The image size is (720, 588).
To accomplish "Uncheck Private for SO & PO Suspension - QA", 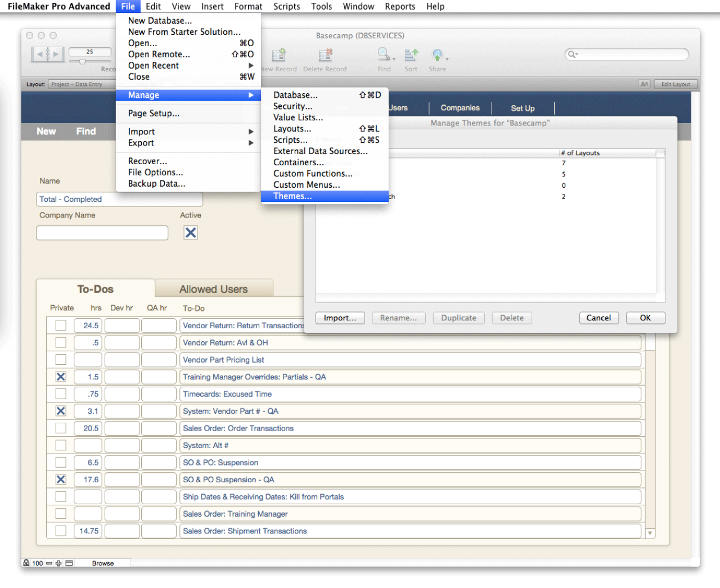I will [x=61, y=480].
